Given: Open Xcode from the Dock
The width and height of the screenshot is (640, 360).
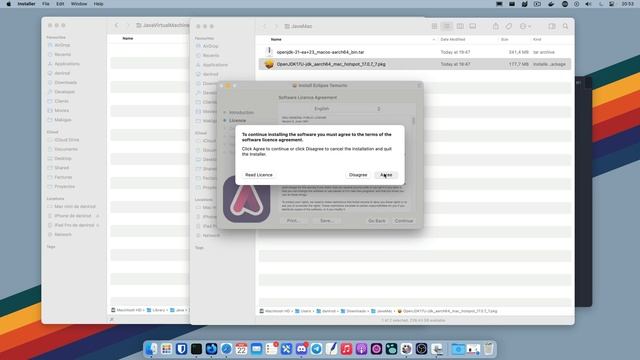Looking at the screenshot, I should click(286, 349).
